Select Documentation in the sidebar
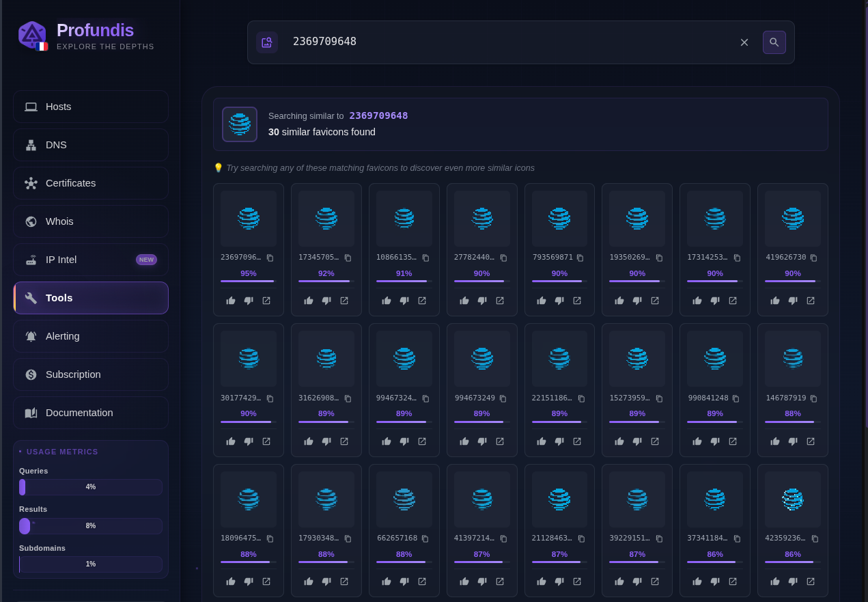 point(91,413)
